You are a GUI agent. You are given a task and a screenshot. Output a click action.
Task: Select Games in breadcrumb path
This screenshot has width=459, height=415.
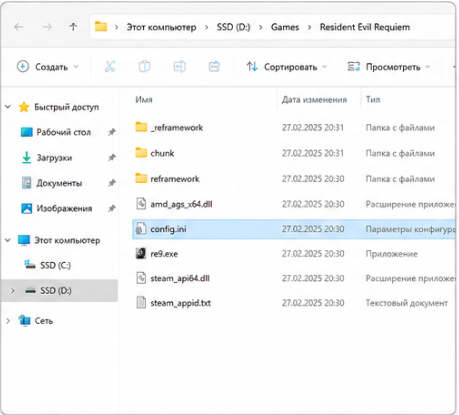[285, 27]
